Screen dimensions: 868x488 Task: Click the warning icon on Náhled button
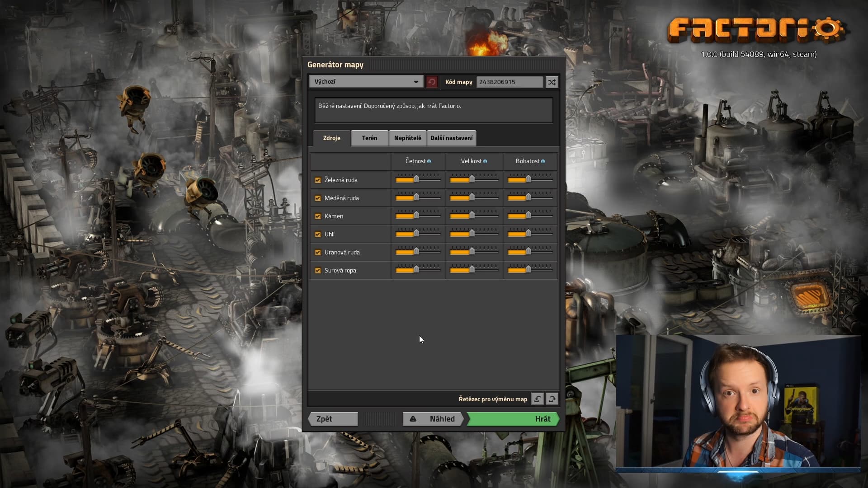point(413,419)
